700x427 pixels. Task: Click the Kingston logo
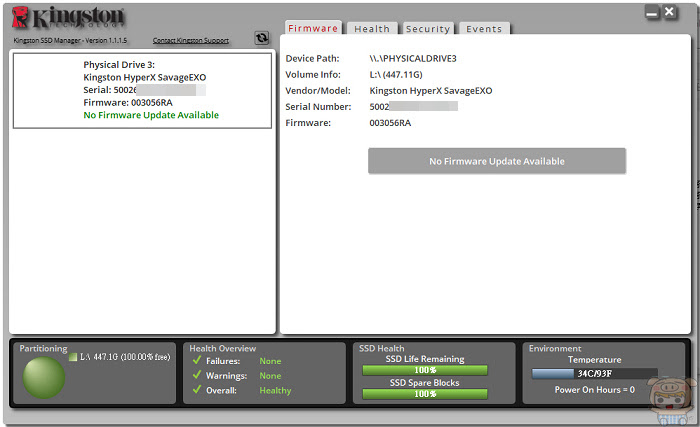(68, 18)
